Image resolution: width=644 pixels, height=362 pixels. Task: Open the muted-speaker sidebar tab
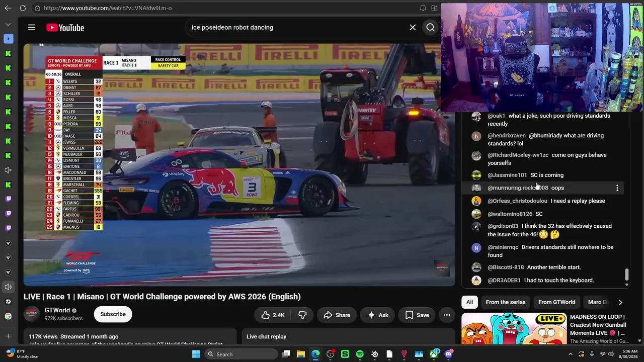[x=8, y=170]
